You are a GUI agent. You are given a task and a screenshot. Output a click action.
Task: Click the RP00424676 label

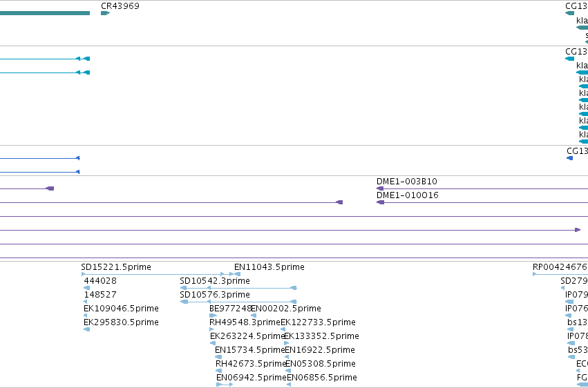point(560,267)
